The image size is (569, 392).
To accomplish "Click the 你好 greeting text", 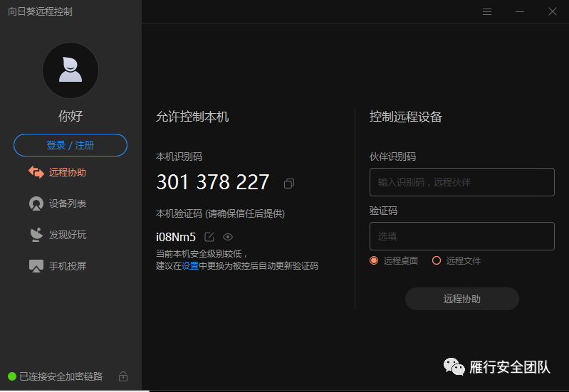I will click(71, 116).
